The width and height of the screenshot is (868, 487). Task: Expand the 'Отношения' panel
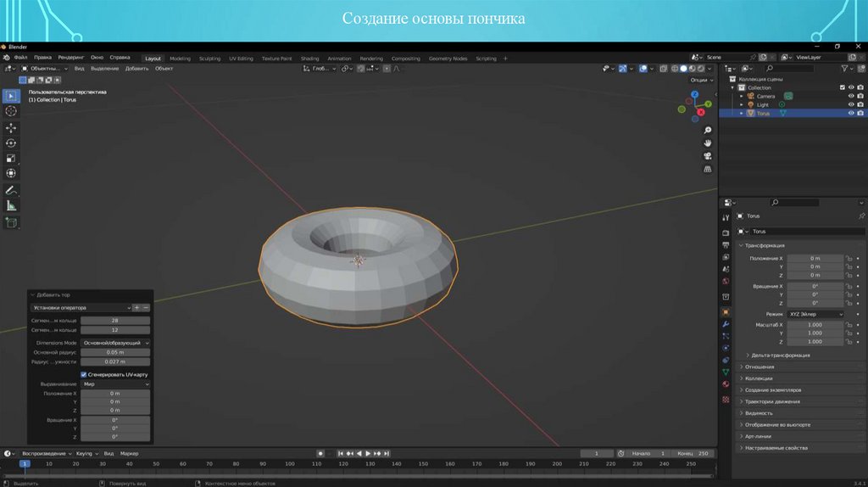point(759,367)
